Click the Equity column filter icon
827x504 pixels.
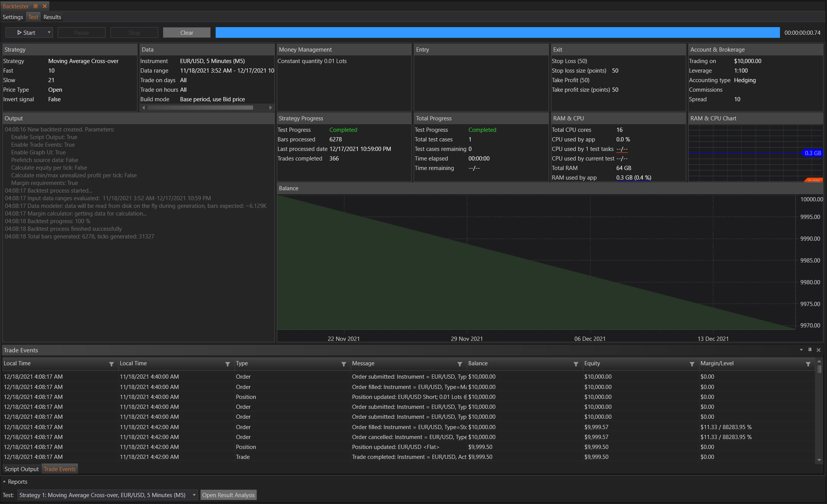click(x=692, y=364)
